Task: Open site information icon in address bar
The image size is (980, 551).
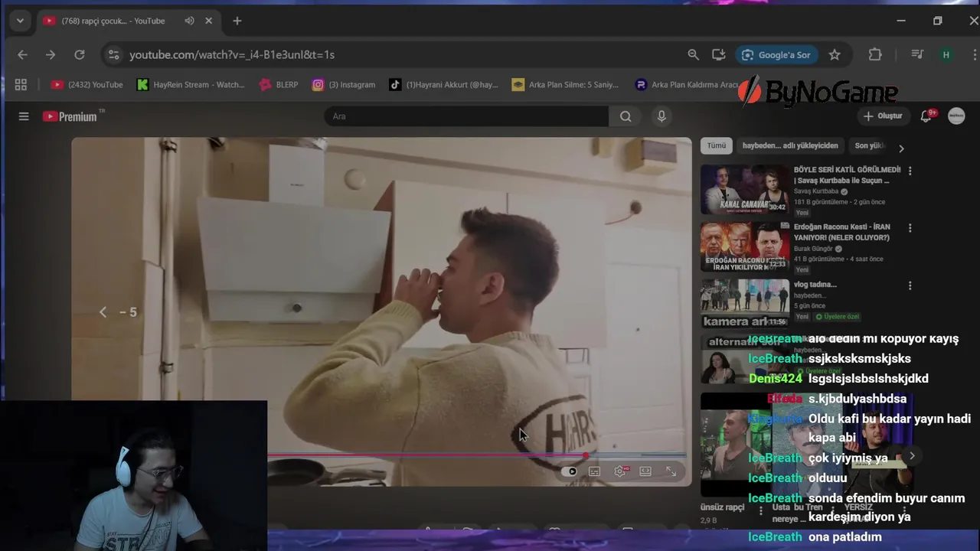Action: tap(113, 54)
